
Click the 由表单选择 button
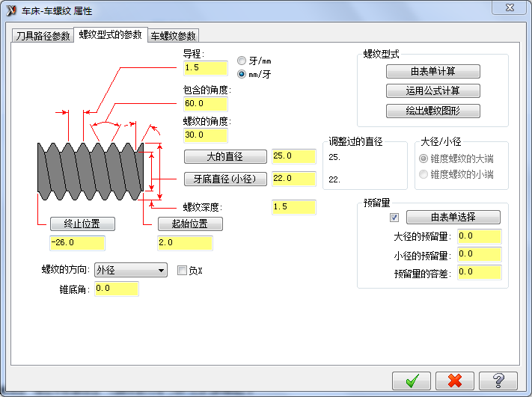[453, 218]
